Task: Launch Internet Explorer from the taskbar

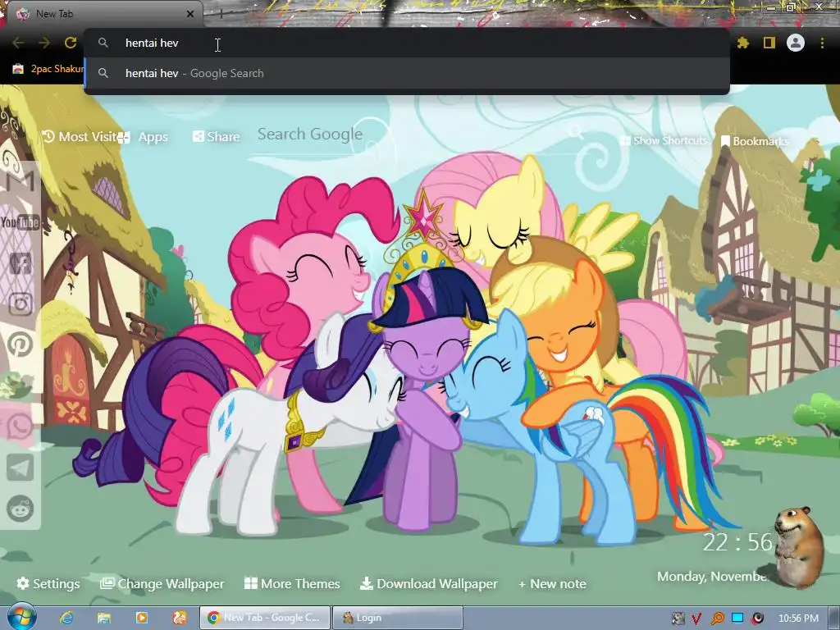Action: (66, 618)
